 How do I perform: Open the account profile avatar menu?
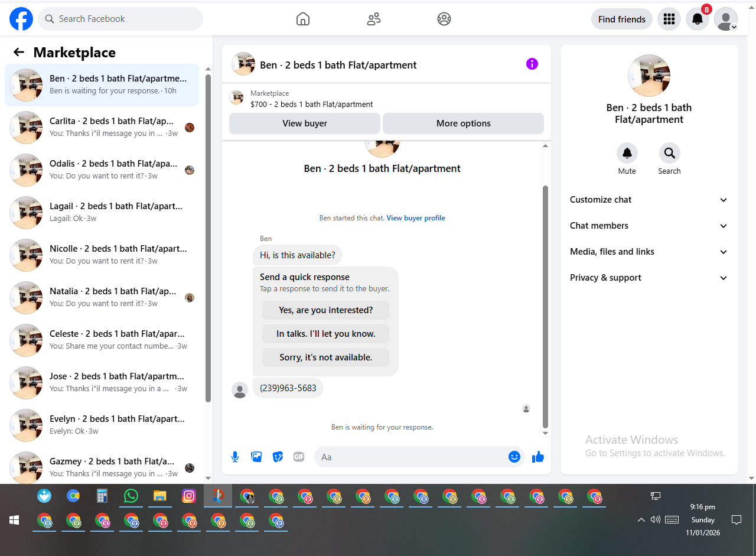point(726,19)
